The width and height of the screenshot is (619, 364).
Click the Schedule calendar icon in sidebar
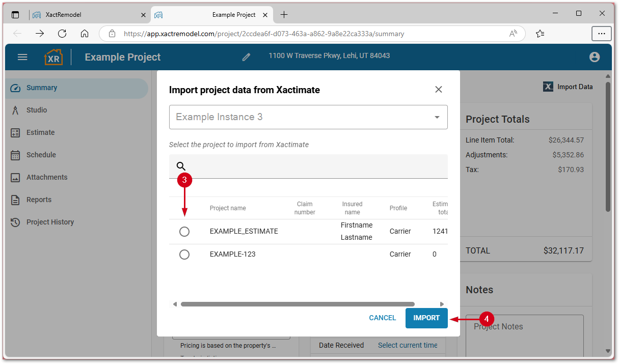[15, 155]
